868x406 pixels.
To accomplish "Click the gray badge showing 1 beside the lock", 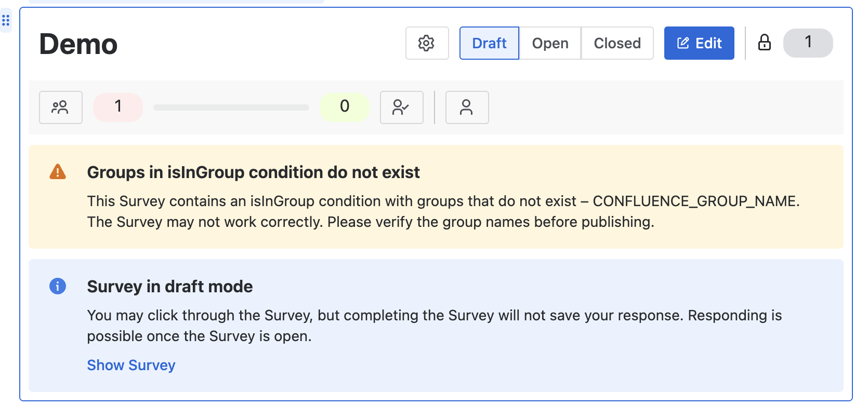I will pos(808,43).
